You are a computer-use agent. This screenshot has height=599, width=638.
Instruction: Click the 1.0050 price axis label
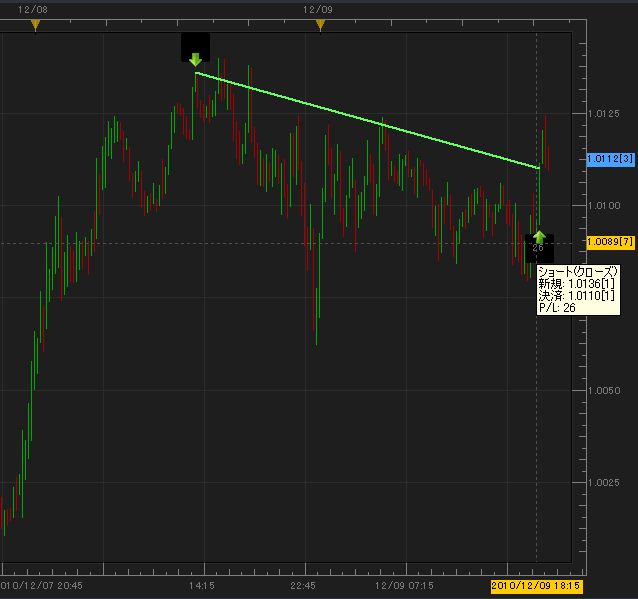[603, 391]
